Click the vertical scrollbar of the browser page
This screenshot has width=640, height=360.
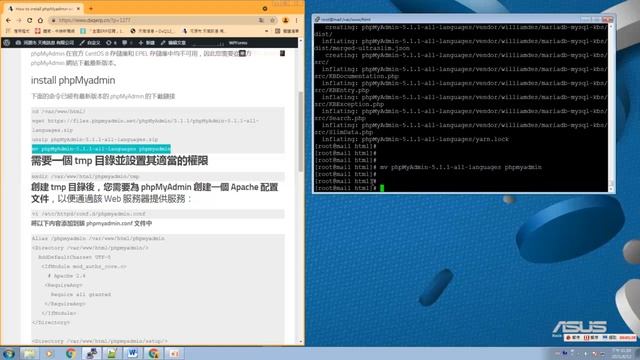pos(301,131)
